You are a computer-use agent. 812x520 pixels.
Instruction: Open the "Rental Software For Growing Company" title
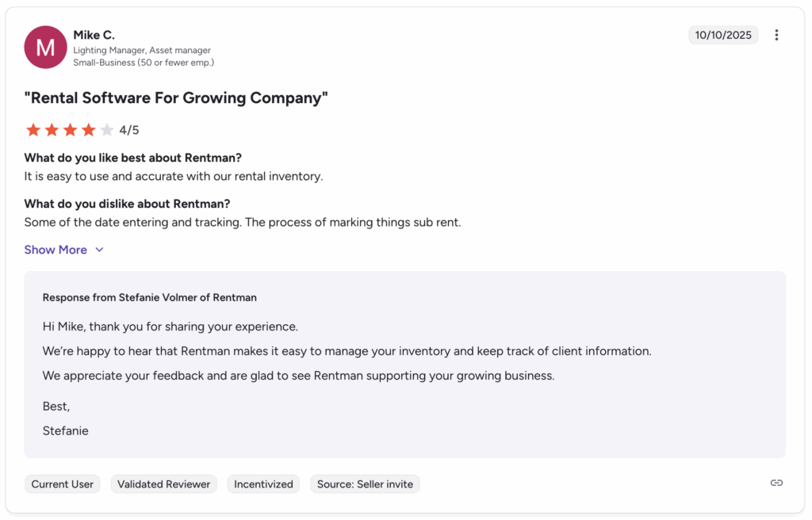coord(176,98)
